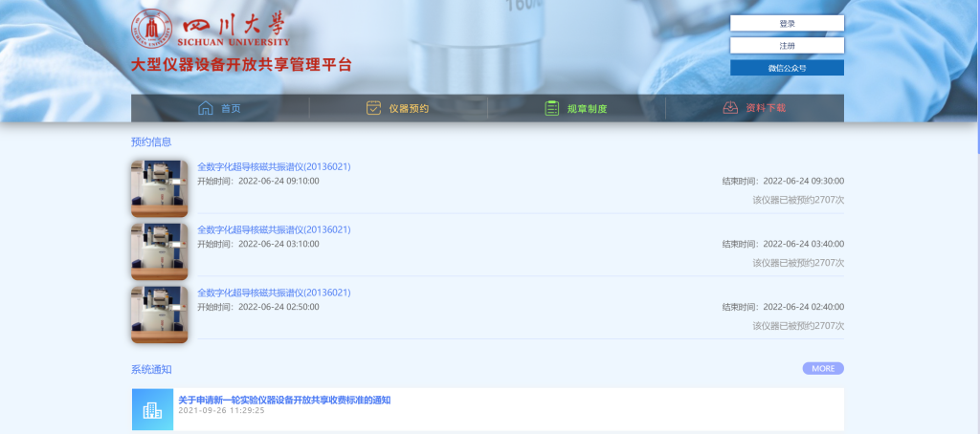Click the rules and regulations clipboard icon
Viewport: 980px width, 434px height.
pos(552,108)
